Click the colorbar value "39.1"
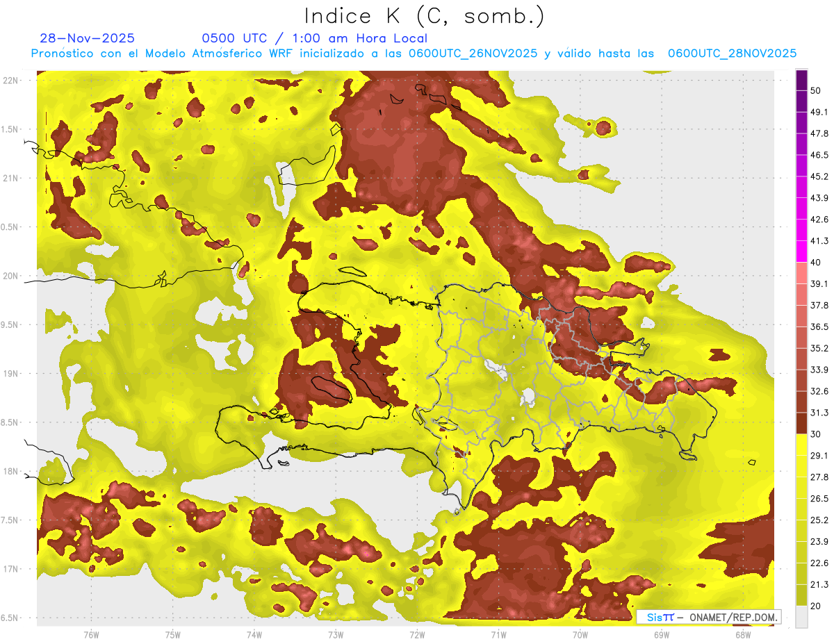The height and width of the screenshot is (644, 834). (819, 283)
